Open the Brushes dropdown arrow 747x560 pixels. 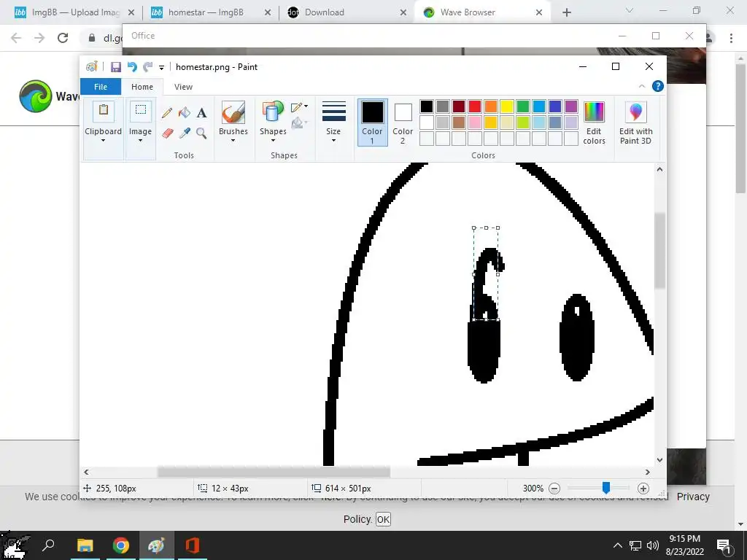(x=233, y=141)
